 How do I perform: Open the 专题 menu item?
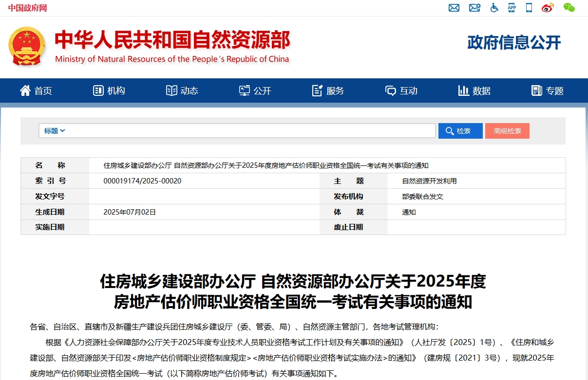548,90
